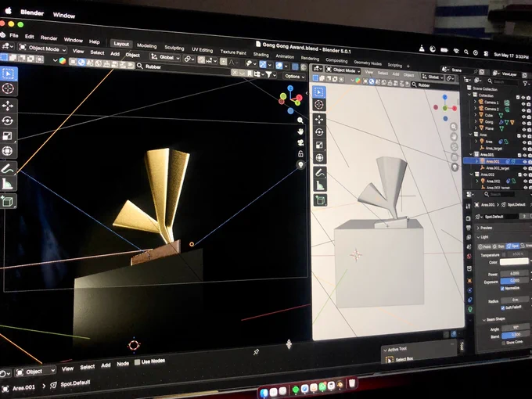Click the Exposure slider
532x399 pixels.
[x=515, y=281]
